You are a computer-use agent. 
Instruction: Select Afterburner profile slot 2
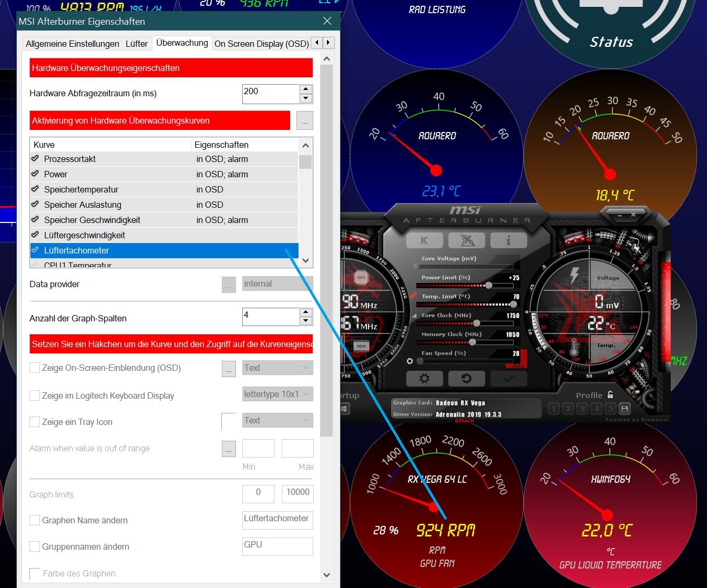coord(568,409)
